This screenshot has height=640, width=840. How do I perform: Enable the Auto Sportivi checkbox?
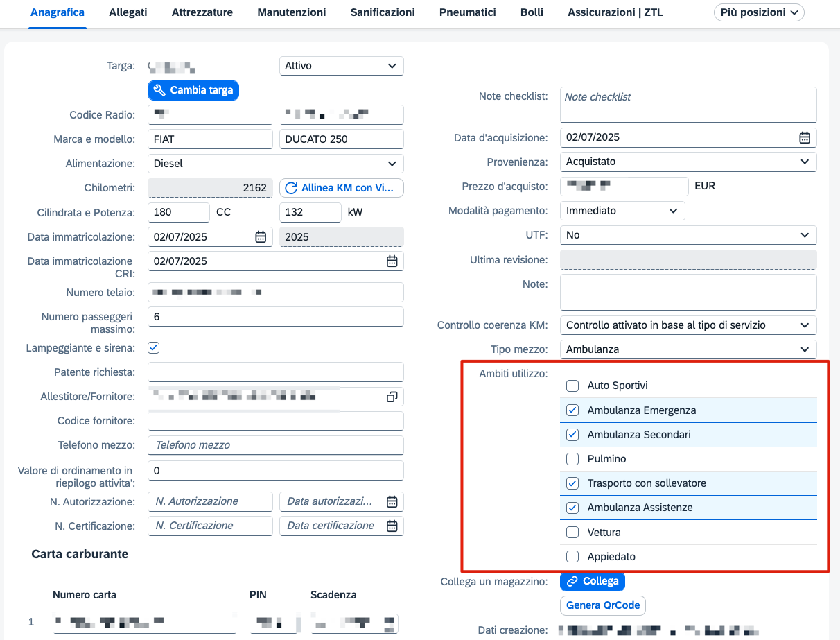point(572,386)
